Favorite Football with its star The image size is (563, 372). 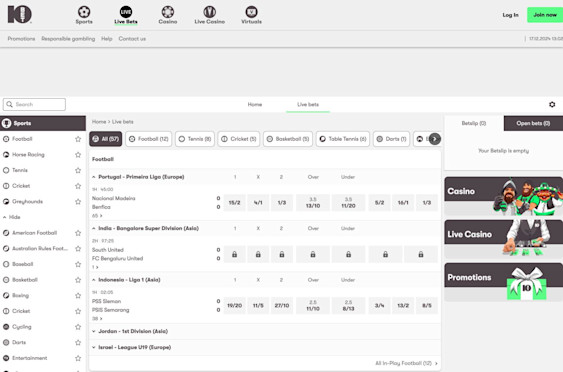click(78, 139)
